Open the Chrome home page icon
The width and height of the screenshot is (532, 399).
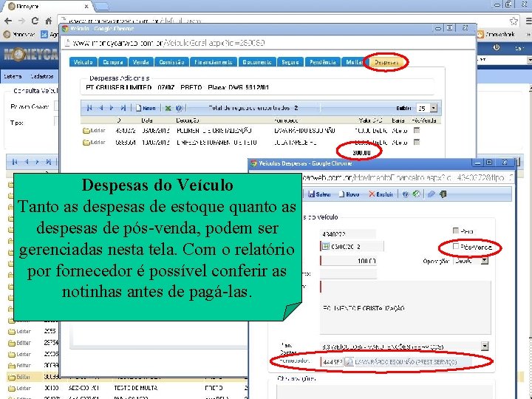tap(48, 21)
